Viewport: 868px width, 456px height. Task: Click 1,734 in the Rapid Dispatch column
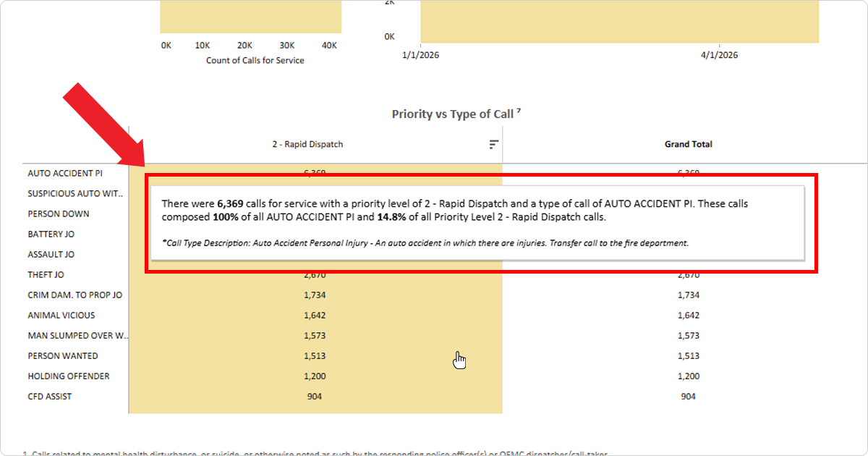point(315,295)
